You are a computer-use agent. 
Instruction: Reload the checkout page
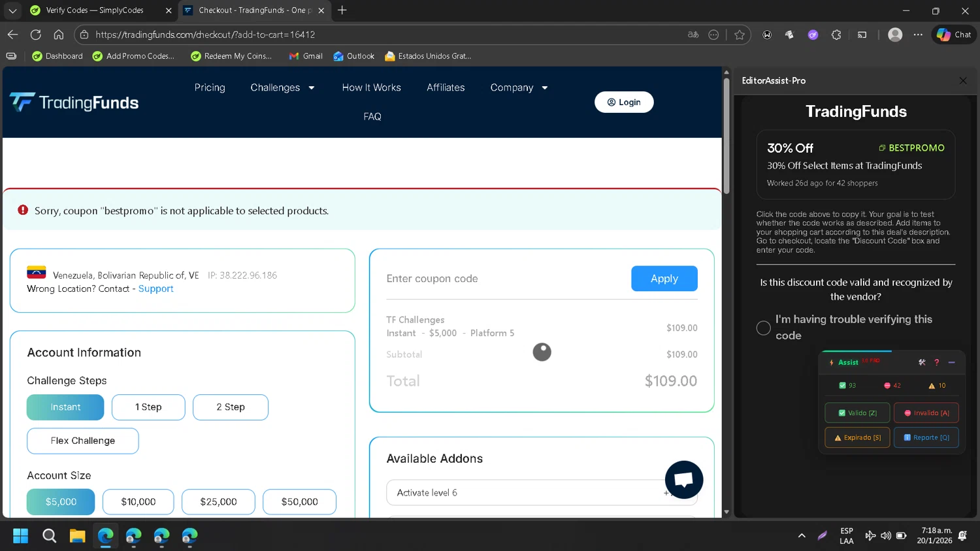click(36, 35)
